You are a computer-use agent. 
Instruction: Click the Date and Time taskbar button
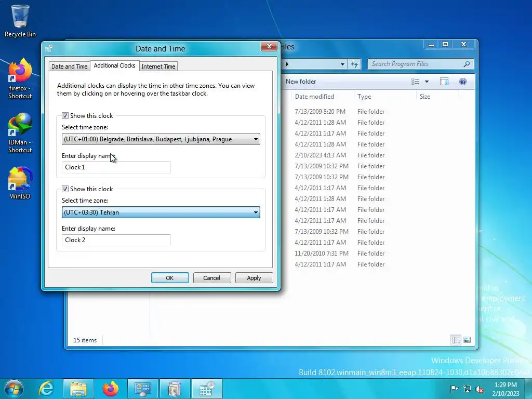[207, 389]
